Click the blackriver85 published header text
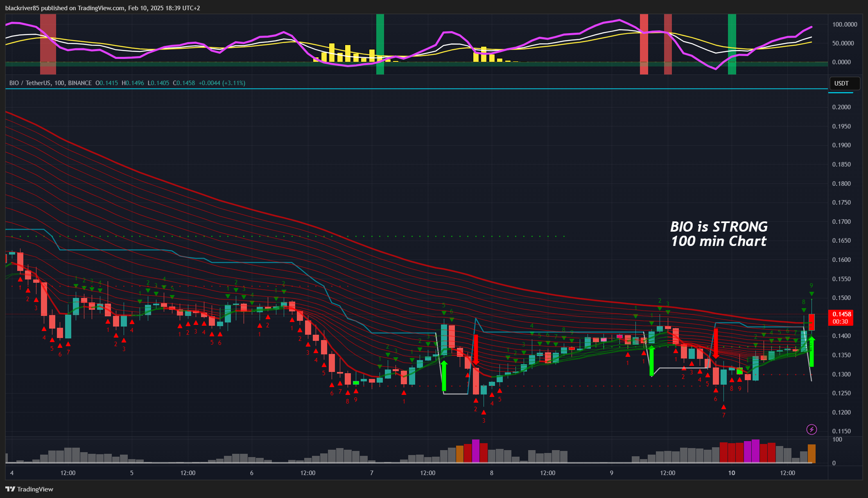Image resolution: width=868 pixels, height=498 pixels. (x=102, y=8)
